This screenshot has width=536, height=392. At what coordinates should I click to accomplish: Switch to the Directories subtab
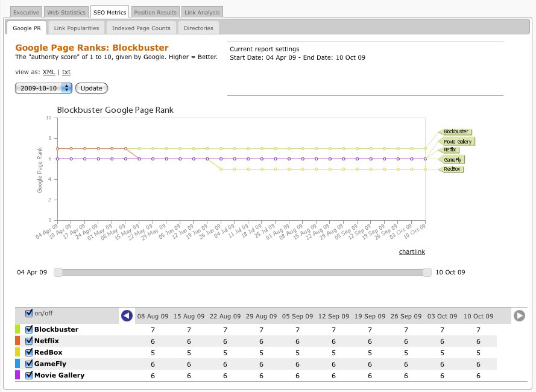tap(198, 28)
